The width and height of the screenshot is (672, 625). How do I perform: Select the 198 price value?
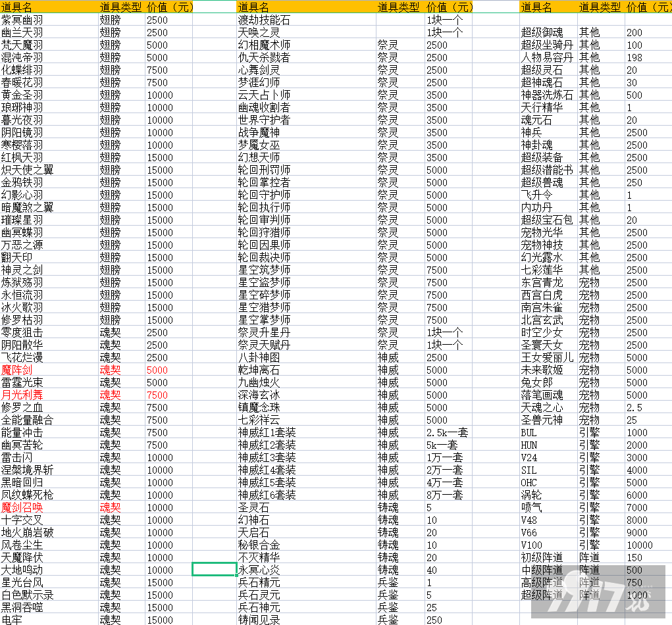coord(634,58)
